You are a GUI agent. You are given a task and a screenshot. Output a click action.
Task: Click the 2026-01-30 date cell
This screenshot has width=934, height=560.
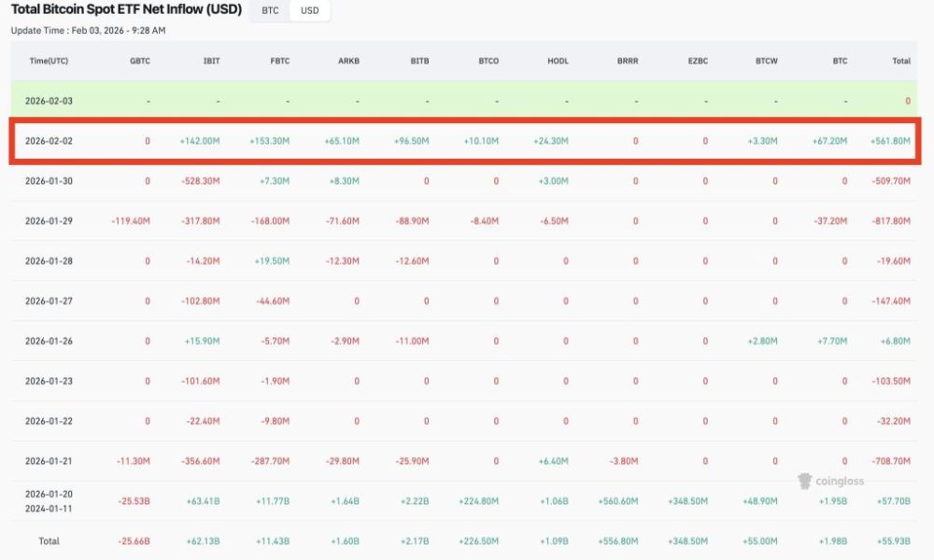[x=48, y=180]
